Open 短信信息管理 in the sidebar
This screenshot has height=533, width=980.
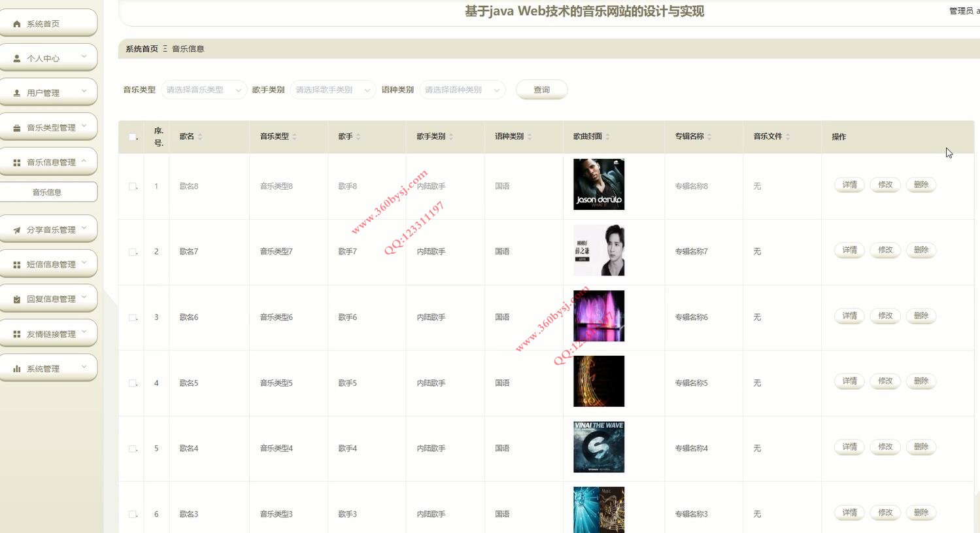[x=48, y=265]
